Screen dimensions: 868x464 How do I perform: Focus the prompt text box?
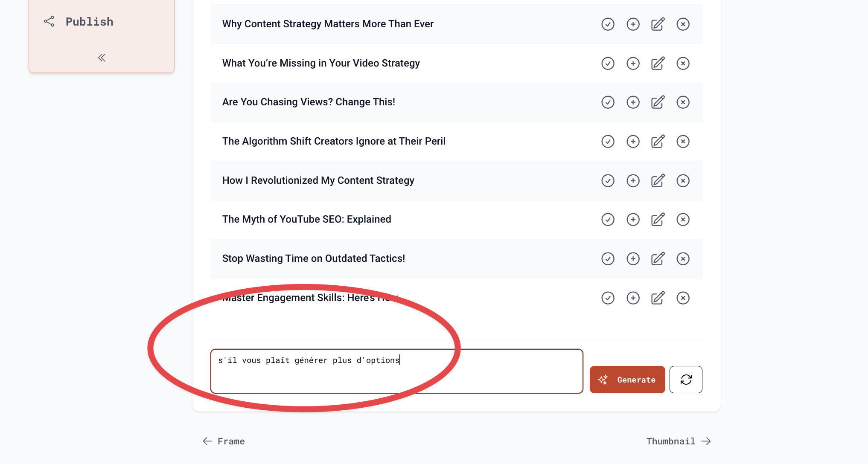tap(397, 371)
